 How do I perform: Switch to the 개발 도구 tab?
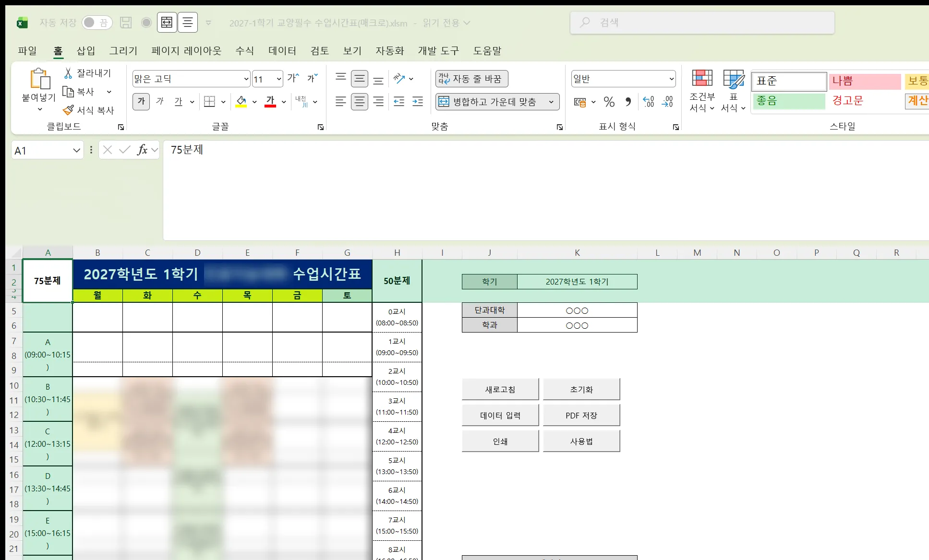tap(438, 50)
